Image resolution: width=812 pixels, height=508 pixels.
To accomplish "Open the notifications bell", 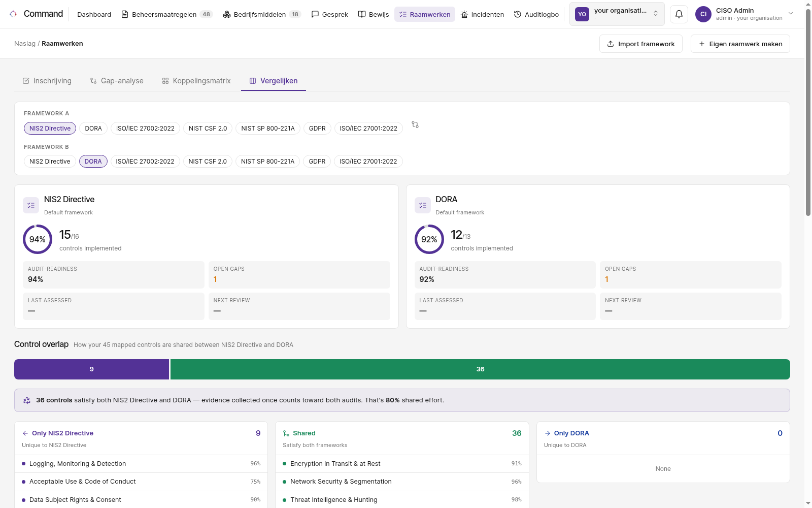I will point(679,14).
